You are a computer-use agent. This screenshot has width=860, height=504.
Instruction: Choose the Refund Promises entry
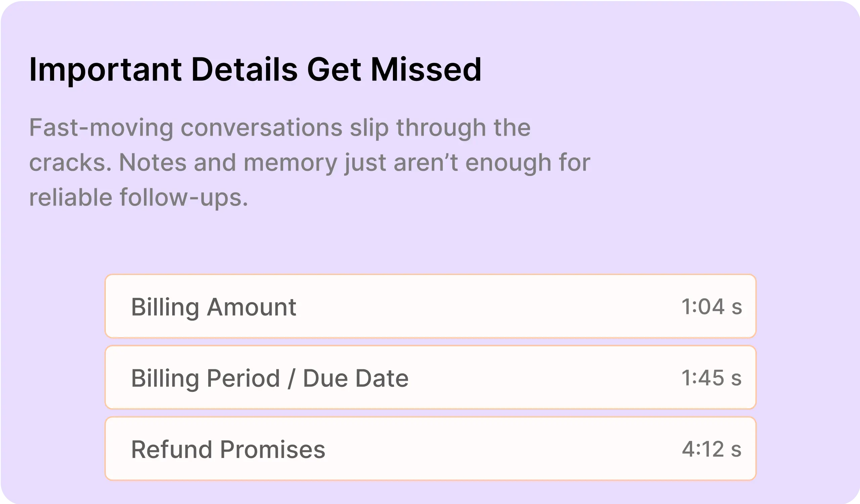(431, 449)
